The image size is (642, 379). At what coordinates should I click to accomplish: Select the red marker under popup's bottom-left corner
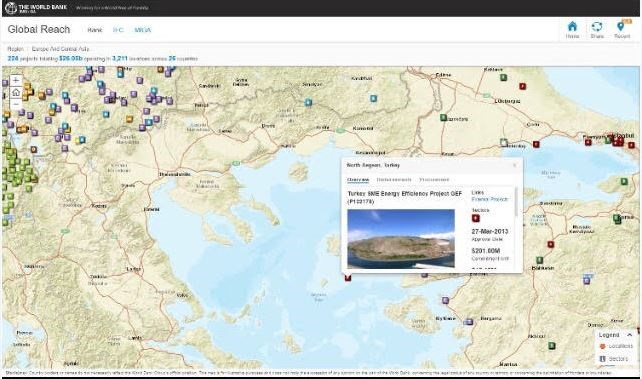348,278
